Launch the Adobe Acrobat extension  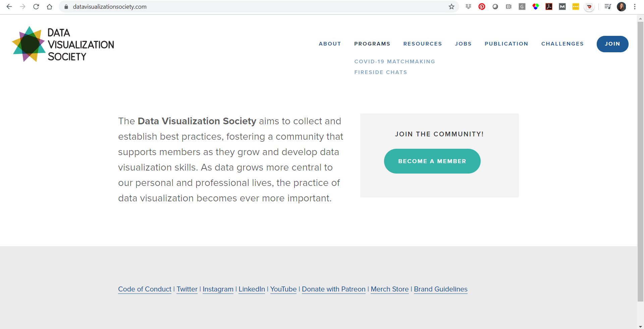click(x=549, y=7)
